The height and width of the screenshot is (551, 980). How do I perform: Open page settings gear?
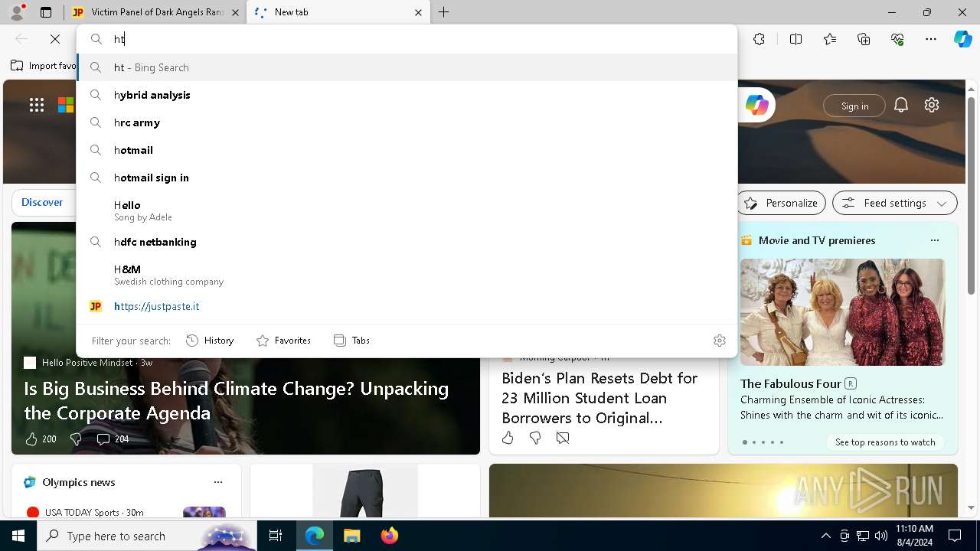932,105
